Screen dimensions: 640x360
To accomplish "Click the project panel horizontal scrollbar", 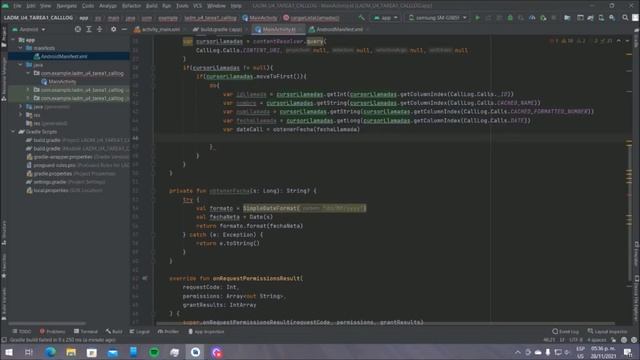I will [x=47, y=323].
